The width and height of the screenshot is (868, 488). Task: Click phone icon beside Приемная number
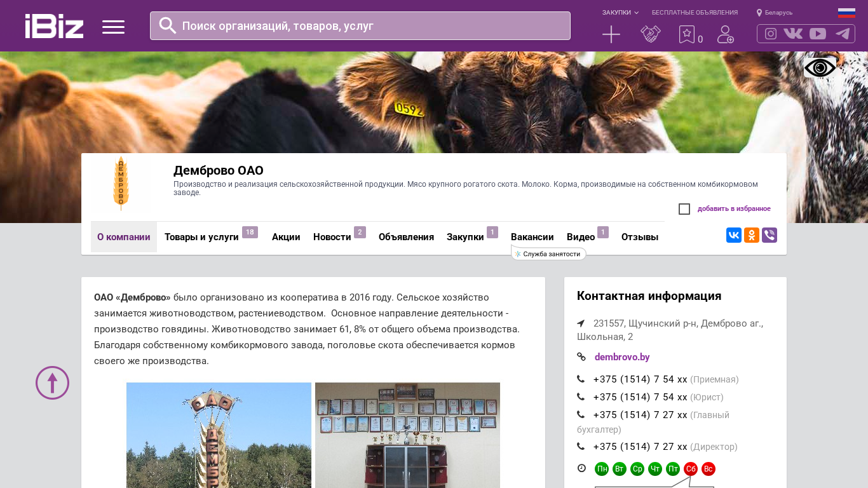(x=581, y=379)
